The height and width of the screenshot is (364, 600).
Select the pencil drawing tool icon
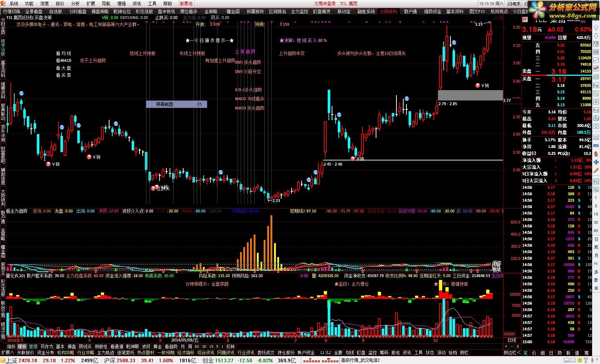click(x=596, y=170)
